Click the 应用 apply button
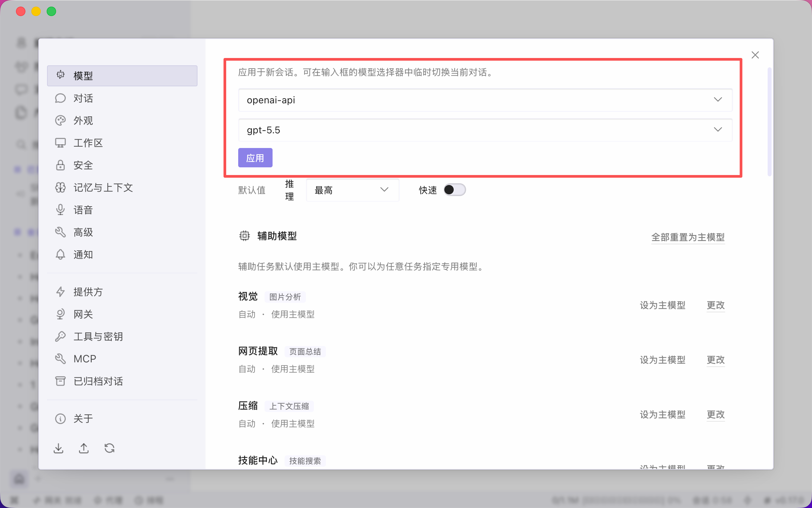812x508 pixels. point(255,158)
